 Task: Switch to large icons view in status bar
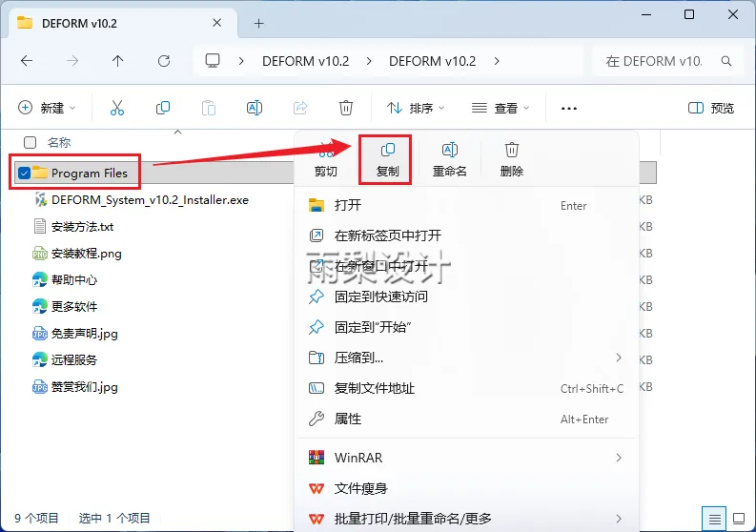click(739, 519)
